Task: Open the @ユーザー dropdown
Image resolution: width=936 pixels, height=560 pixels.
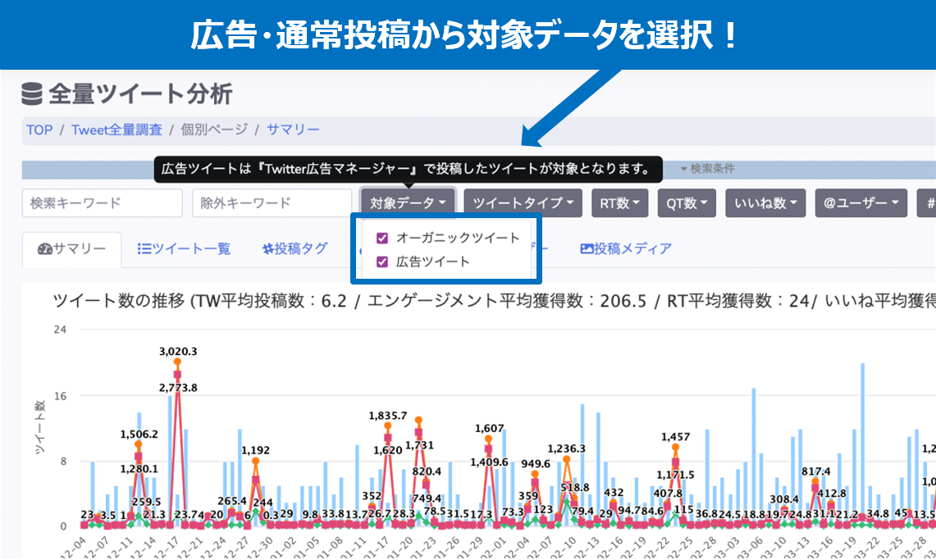Action: (x=861, y=203)
